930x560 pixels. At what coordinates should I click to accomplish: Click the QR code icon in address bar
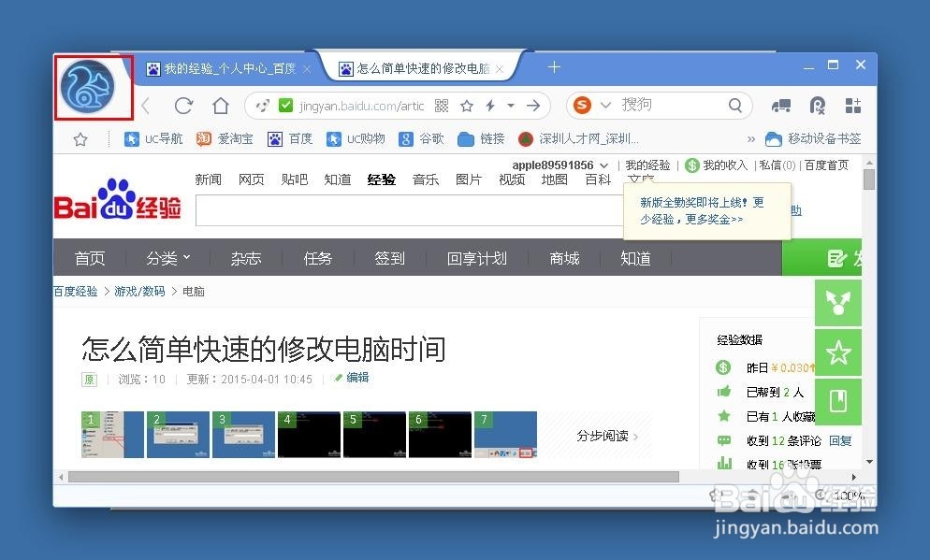tap(442, 106)
